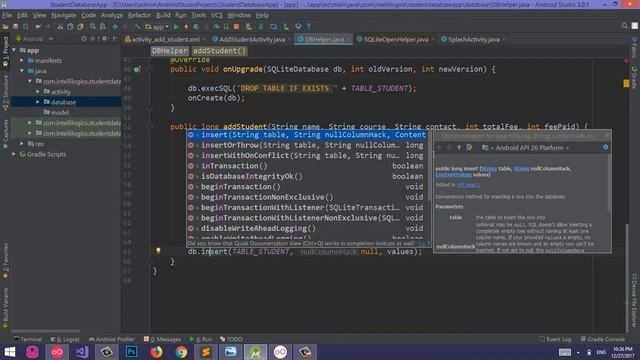This screenshot has height=360, width=640.
Task: Click the Paste toolbar icon
Action: pyautogui.click(x=80, y=27)
